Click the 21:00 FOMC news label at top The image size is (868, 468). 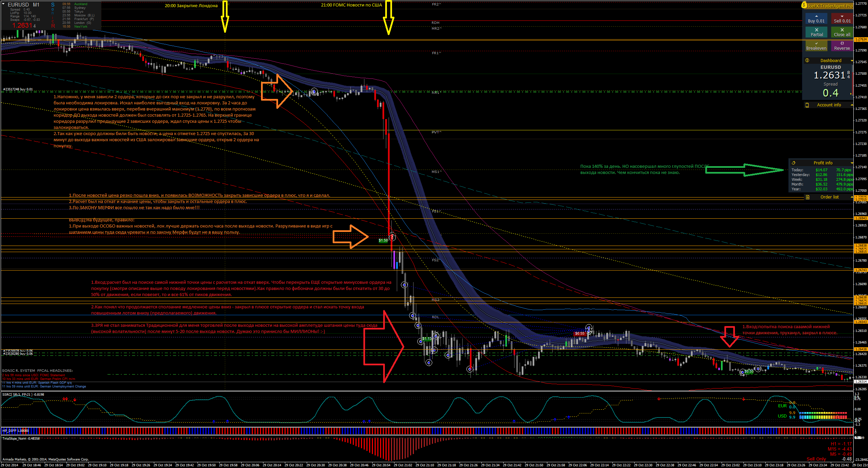tap(351, 5)
